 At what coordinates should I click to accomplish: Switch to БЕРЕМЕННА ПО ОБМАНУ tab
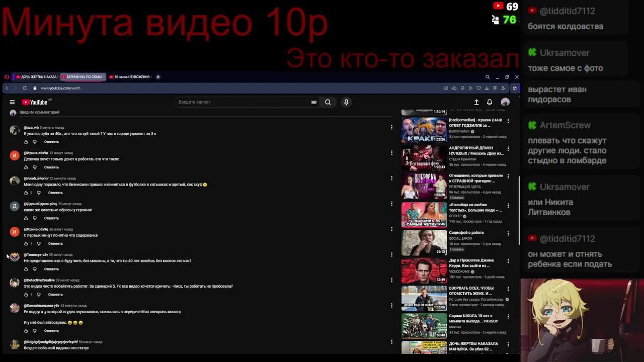[x=83, y=77]
